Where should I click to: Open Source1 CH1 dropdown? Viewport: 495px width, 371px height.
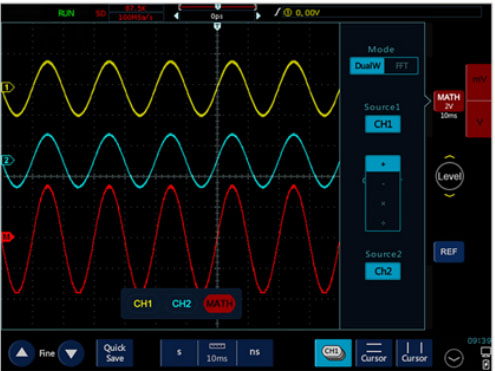click(383, 124)
